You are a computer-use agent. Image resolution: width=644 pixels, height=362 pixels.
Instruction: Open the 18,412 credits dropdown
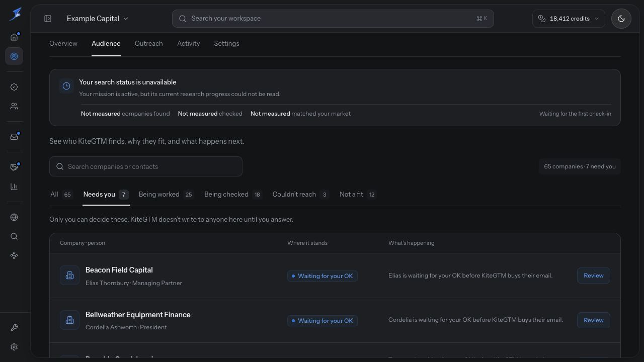pyautogui.click(x=569, y=19)
